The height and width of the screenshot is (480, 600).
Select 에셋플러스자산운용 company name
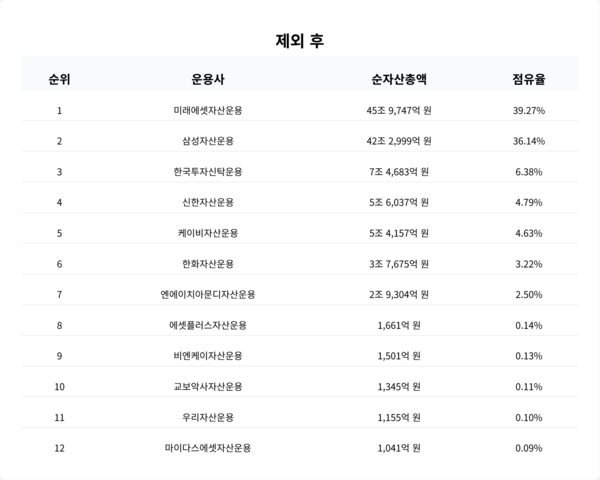(208, 325)
